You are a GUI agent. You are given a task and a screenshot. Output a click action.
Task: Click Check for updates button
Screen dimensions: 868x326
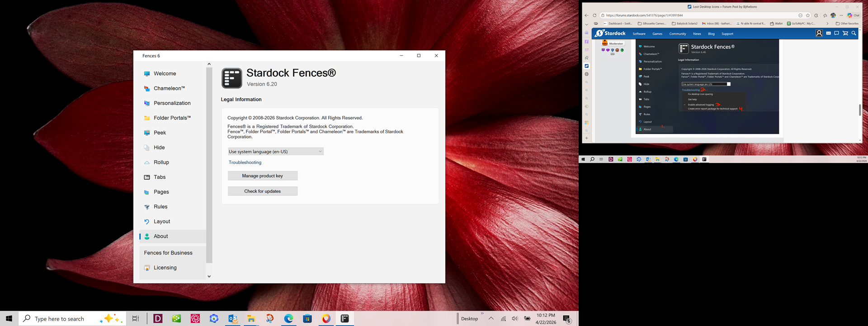263,191
